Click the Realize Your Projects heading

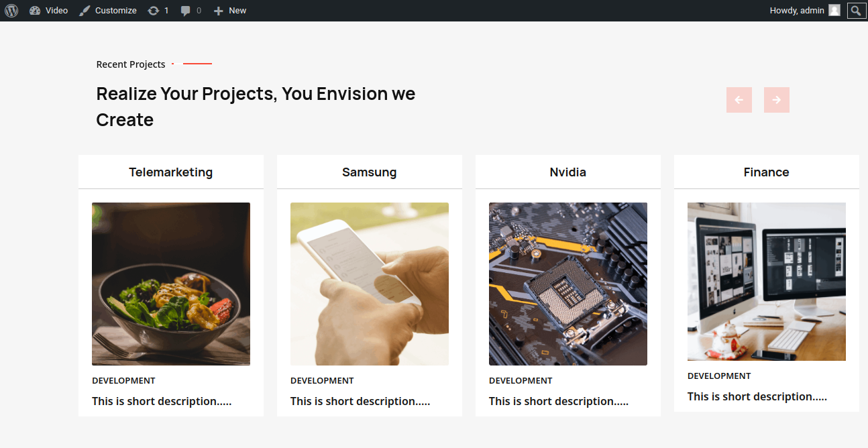(256, 107)
